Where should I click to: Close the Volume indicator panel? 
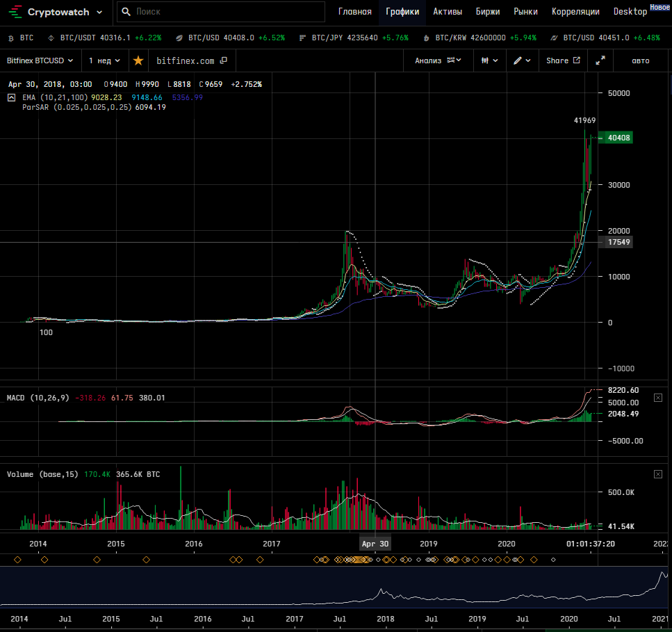coord(658,474)
